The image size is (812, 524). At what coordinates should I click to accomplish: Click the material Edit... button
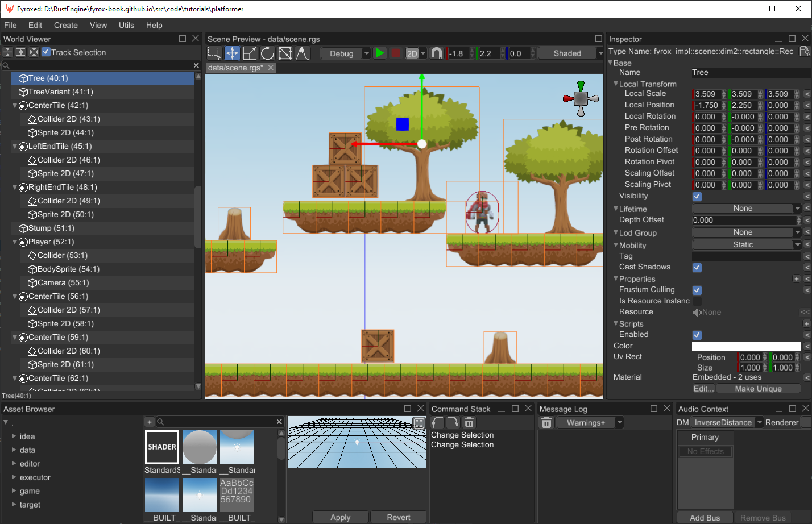pos(703,389)
